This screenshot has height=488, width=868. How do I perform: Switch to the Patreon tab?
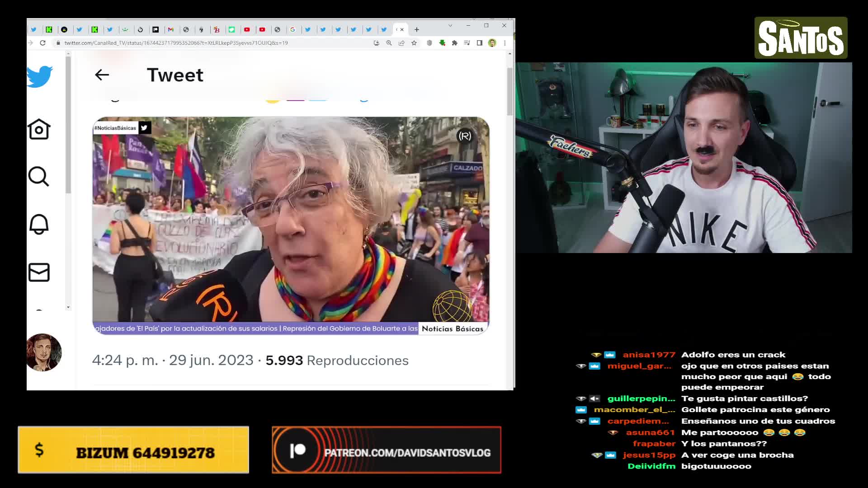coord(156,30)
